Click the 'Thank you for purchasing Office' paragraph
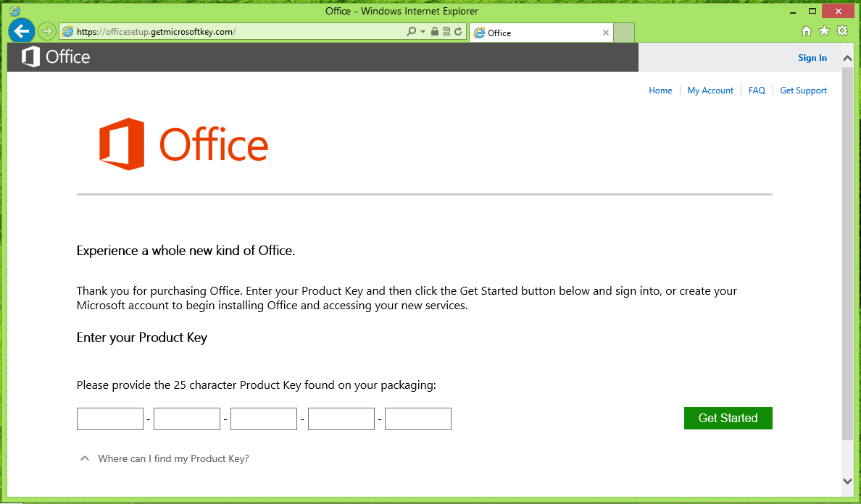Viewport: 861px width, 504px height. (x=407, y=298)
